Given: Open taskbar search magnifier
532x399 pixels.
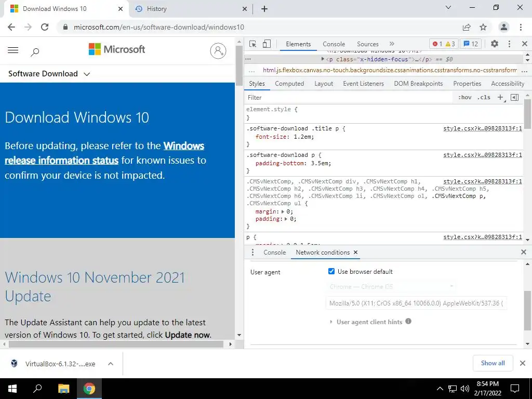Looking at the screenshot, I should click(37, 388).
